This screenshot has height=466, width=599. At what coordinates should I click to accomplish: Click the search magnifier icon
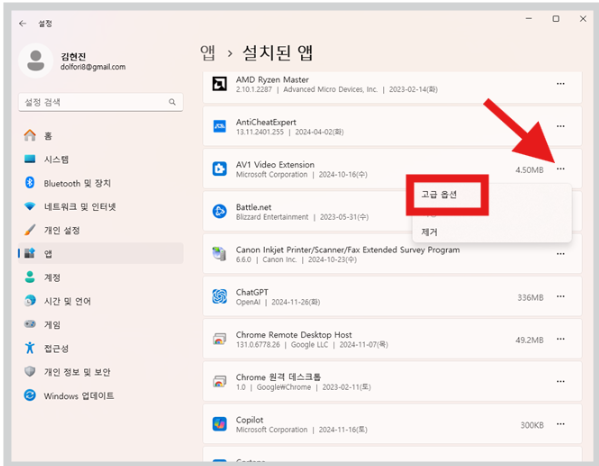[172, 102]
